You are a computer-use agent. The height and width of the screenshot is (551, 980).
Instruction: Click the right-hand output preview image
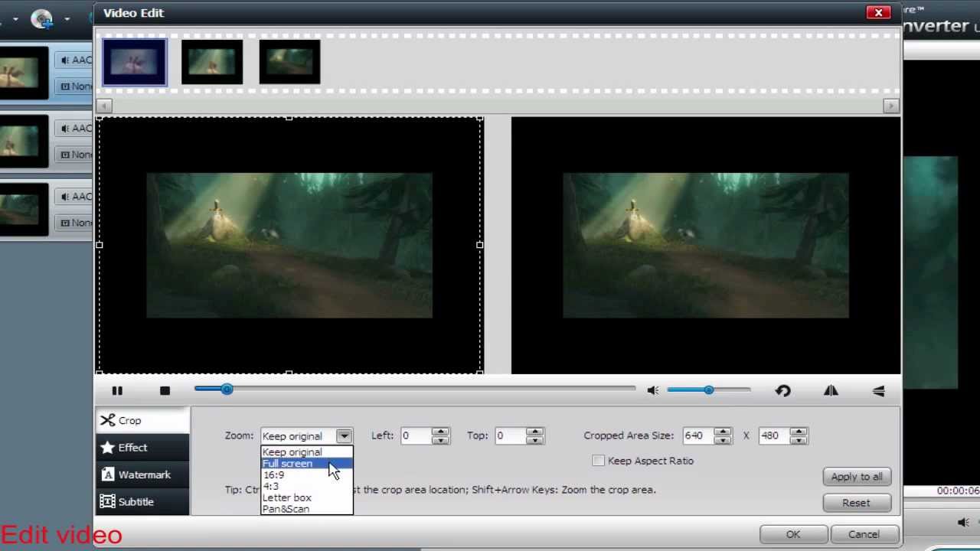[x=705, y=245]
